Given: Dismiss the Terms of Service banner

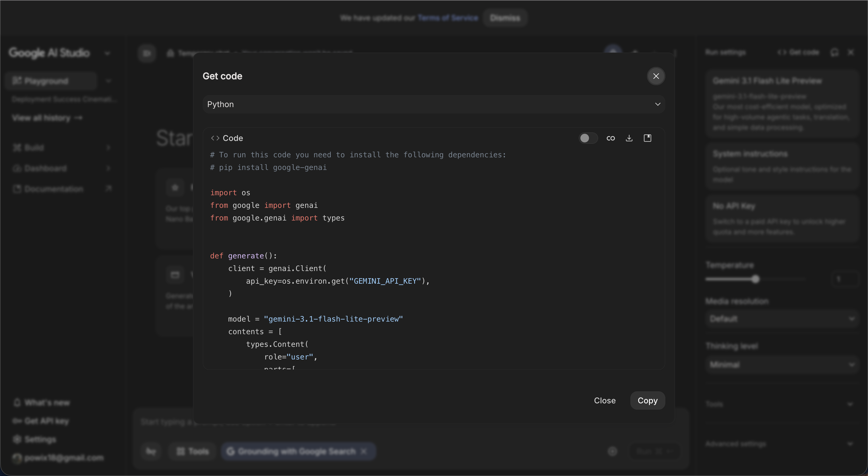Looking at the screenshot, I should click(x=505, y=18).
